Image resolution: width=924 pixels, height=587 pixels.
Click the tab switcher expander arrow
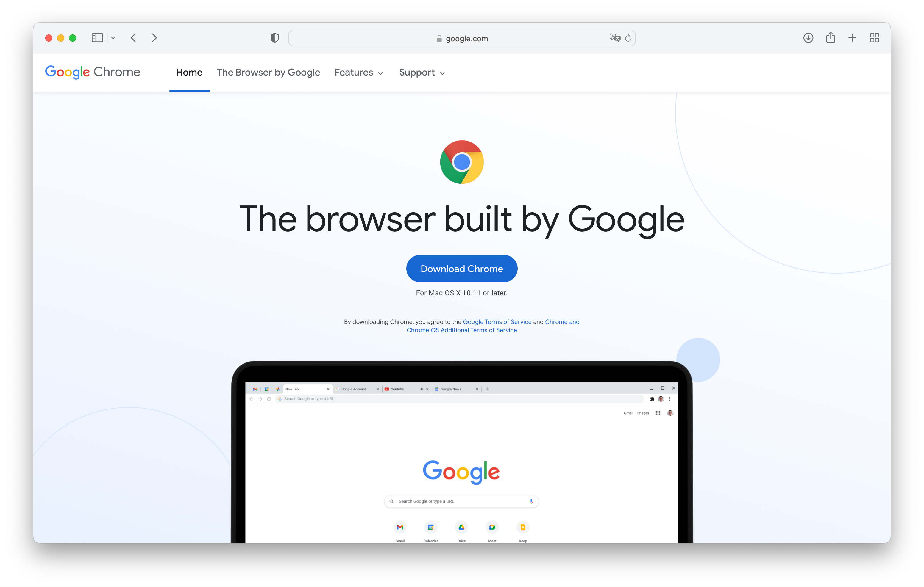113,38
